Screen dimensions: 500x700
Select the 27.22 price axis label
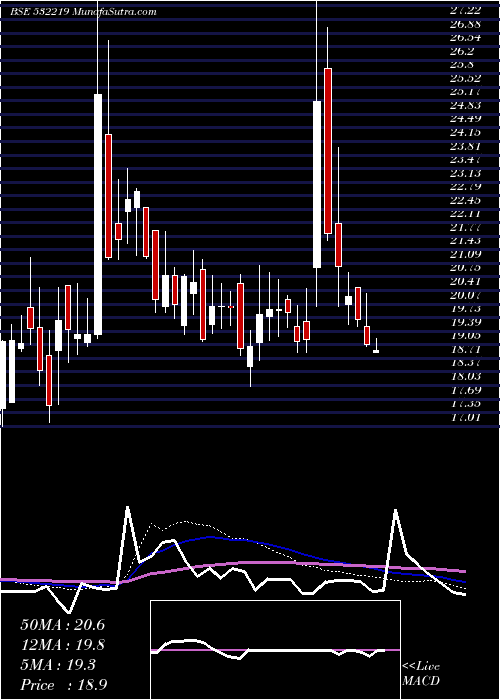click(465, 10)
